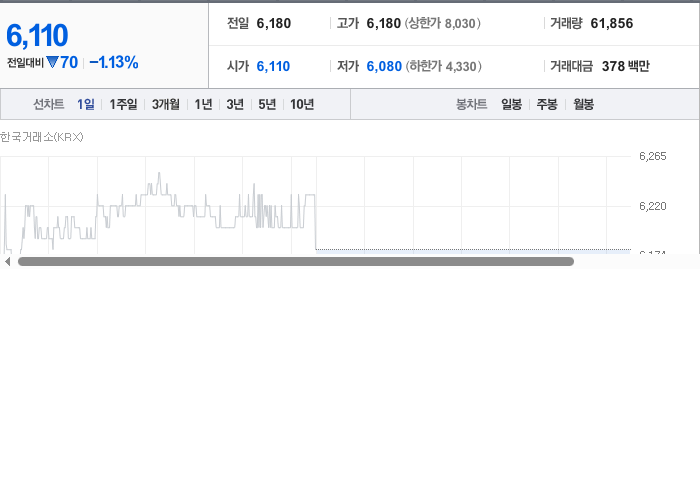Switch line chart to 1주일
Image resolution: width=700 pixels, height=490 pixels.
click(123, 104)
